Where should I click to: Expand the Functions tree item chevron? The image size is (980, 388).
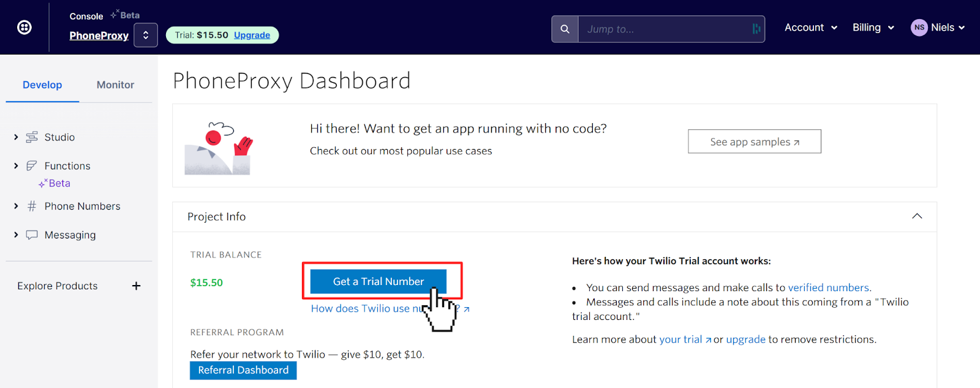[x=16, y=166]
